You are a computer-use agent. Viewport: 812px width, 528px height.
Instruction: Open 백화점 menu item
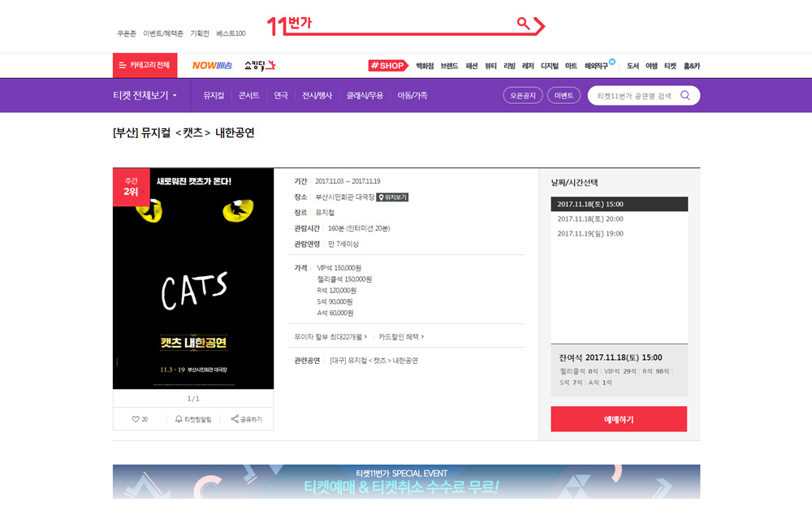[425, 66]
